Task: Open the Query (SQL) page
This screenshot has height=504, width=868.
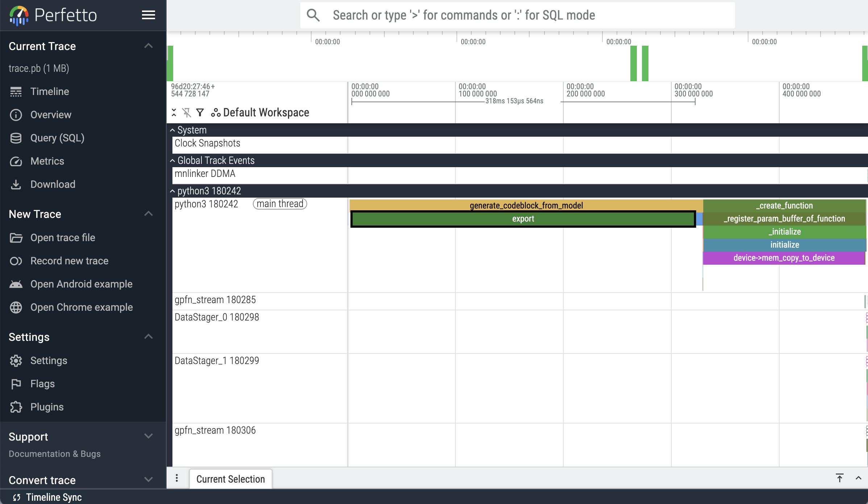Action: 57,138
